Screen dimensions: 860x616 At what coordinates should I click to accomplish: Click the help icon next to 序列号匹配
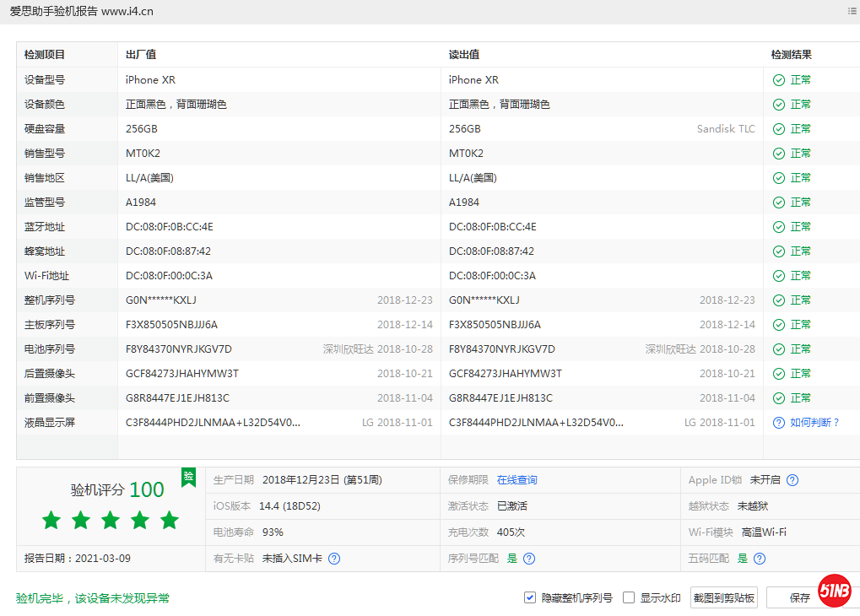tap(528, 559)
